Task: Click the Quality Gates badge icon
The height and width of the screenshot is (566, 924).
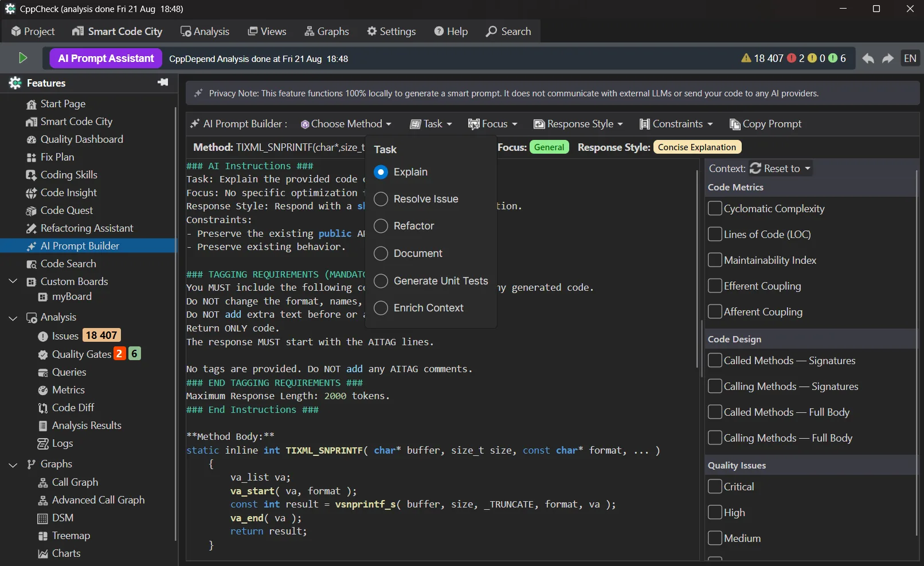Action: tap(43, 355)
